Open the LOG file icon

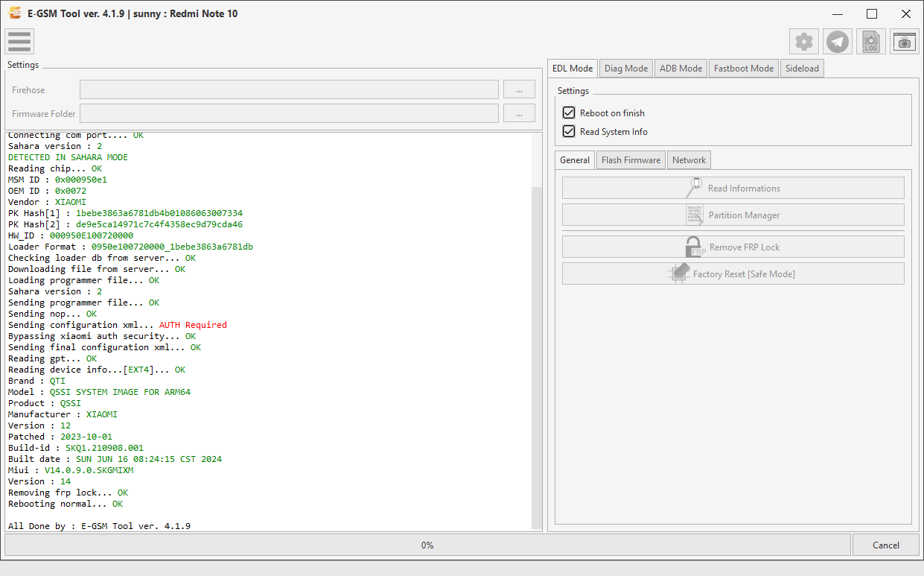pyautogui.click(x=871, y=42)
